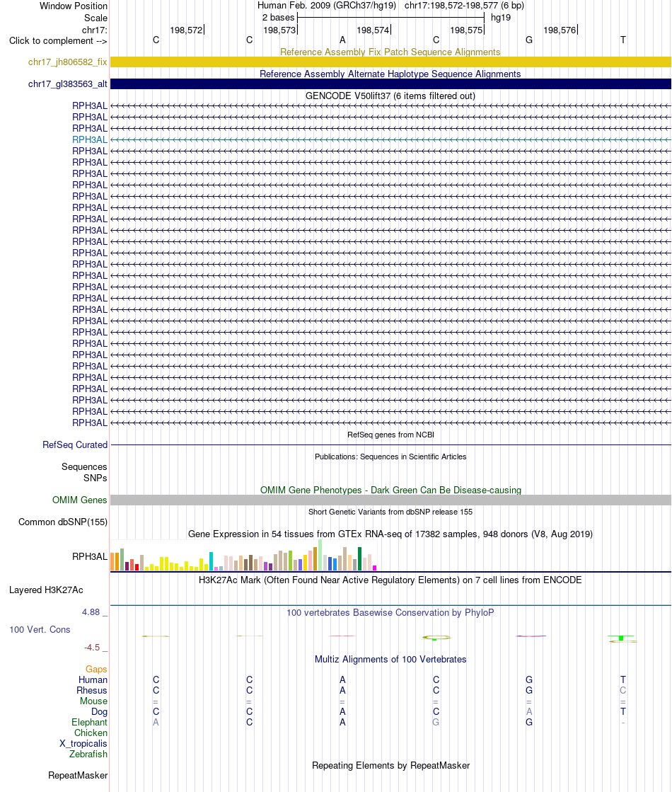
Task: Click the 198,574 position tick label
Action: click(x=373, y=30)
